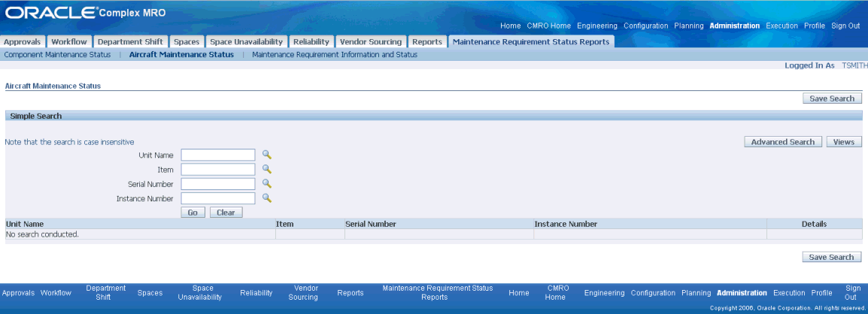The height and width of the screenshot is (314, 868).
Task: Open Planning in top navigation
Action: [689, 26]
